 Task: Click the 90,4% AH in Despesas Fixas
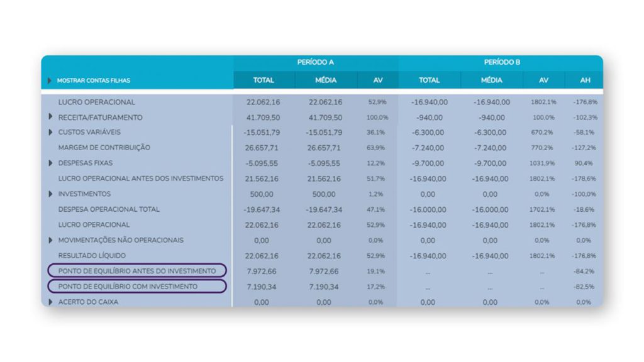[583, 163]
